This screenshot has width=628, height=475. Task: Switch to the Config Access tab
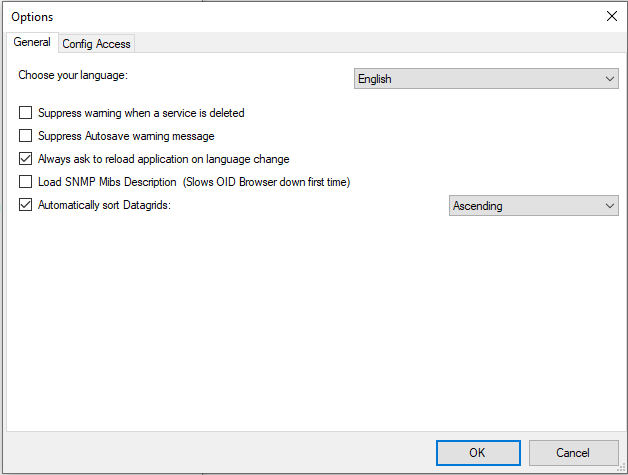96,44
